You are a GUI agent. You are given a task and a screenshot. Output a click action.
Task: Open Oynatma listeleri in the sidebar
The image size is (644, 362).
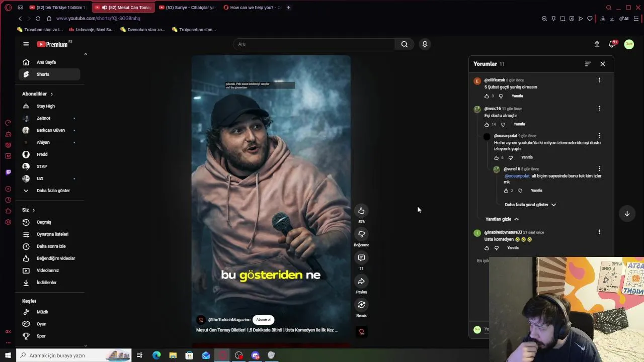(x=49, y=234)
